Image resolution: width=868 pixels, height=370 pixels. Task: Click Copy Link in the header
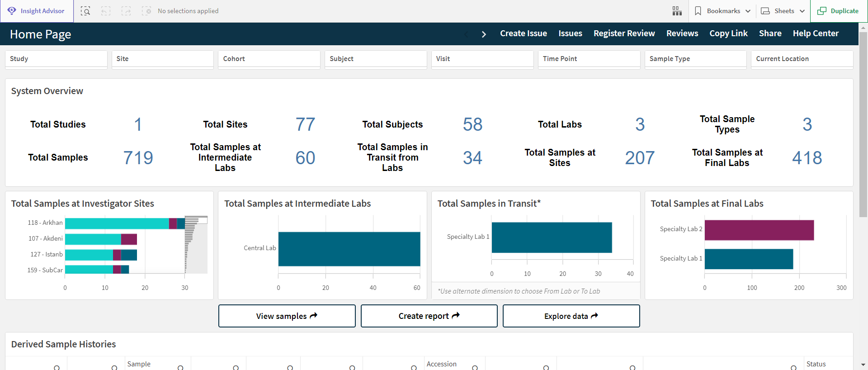coord(728,33)
